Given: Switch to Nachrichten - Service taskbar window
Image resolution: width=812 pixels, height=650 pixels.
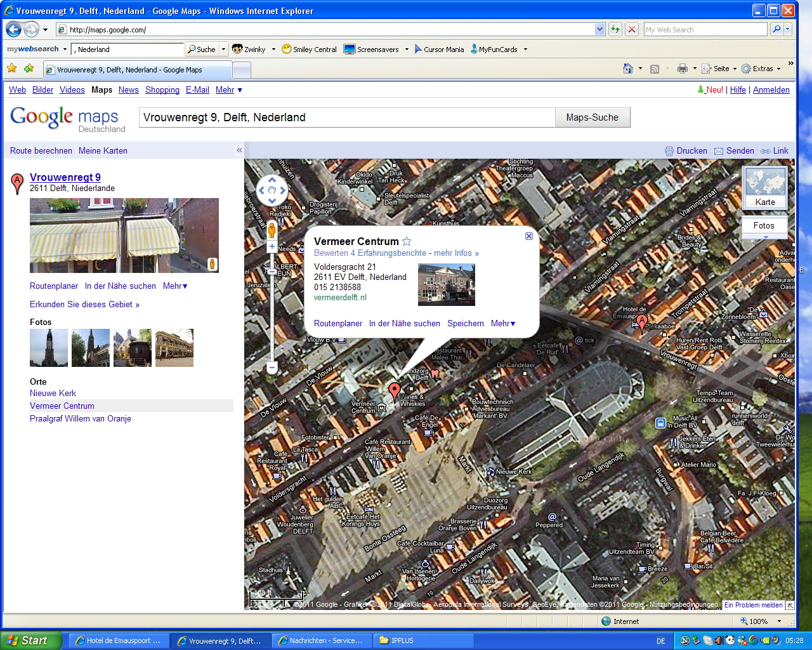Looking at the screenshot, I should pyautogui.click(x=322, y=640).
